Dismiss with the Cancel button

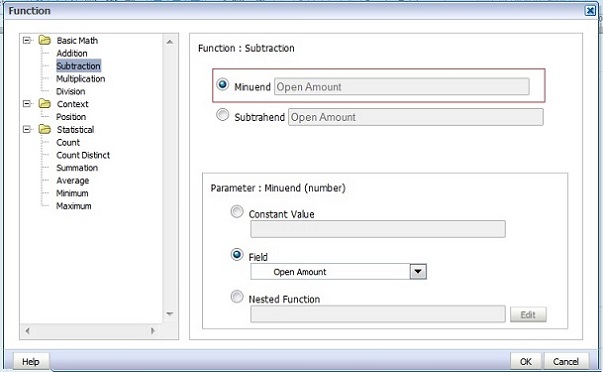pyautogui.click(x=566, y=362)
